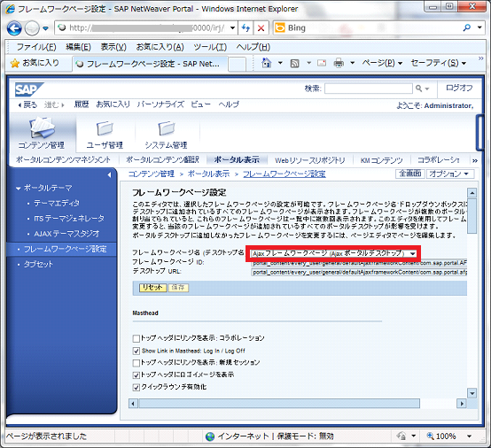Viewport: 491px width, 448px height.
Task: Click the IE Back arrow button
Action: (x=14, y=28)
